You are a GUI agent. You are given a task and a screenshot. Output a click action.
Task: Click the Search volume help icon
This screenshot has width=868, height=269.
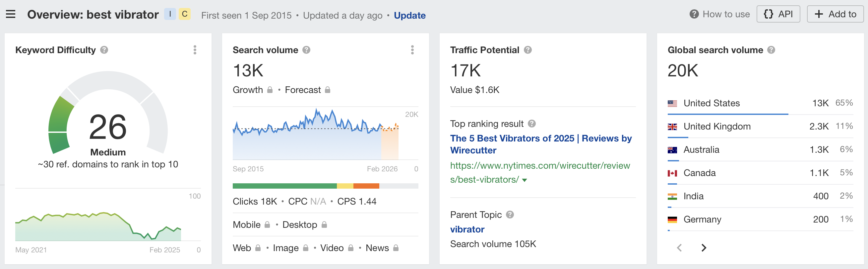(x=306, y=50)
